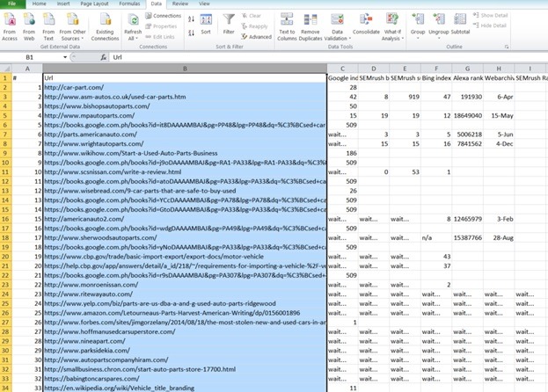
Task: Open Existing Connections
Action: (105, 27)
